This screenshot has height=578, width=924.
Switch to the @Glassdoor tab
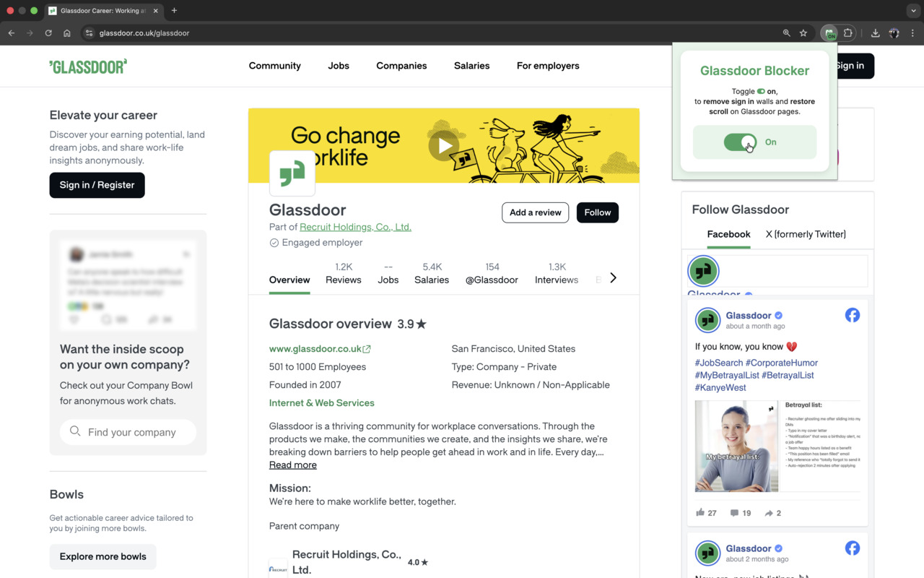(x=492, y=273)
